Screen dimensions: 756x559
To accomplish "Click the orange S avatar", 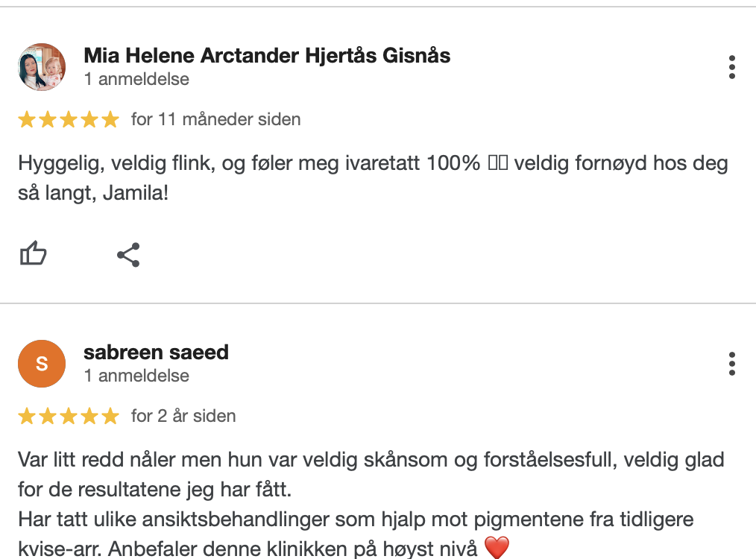I will click(42, 364).
